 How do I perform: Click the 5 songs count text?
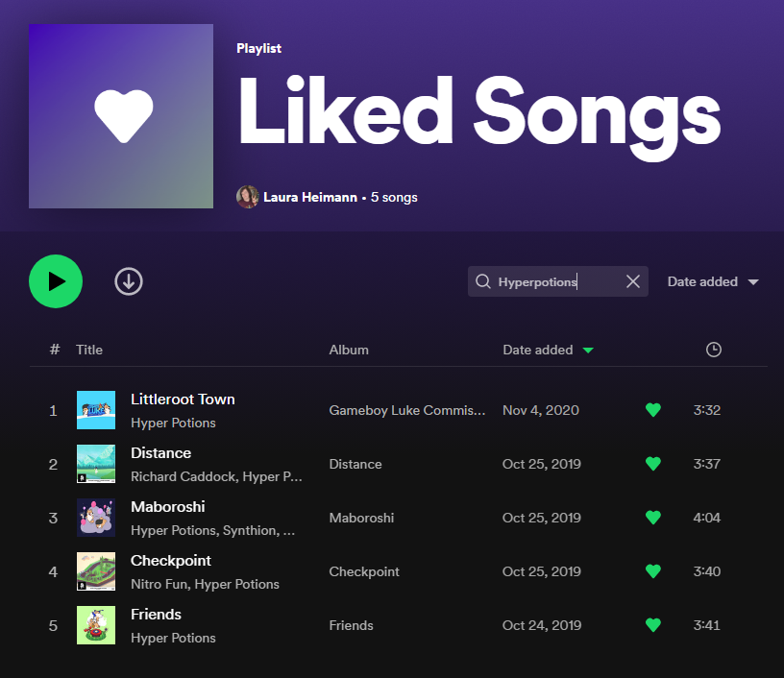(x=394, y=198)
